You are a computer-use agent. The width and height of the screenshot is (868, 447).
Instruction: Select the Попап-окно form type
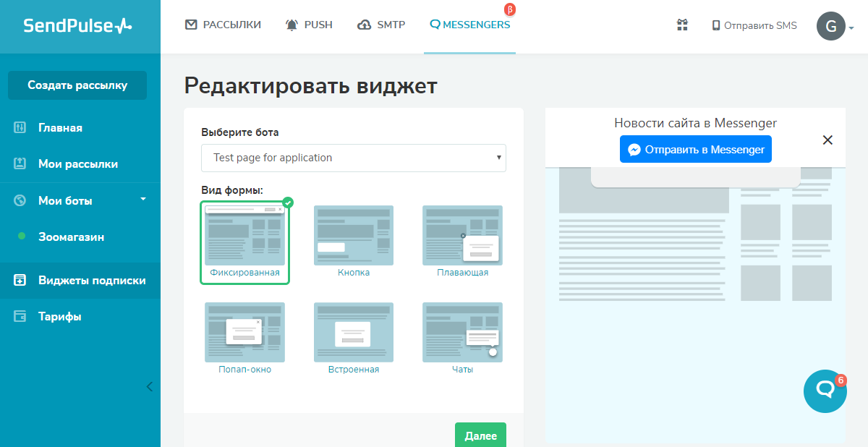point(244,339)
